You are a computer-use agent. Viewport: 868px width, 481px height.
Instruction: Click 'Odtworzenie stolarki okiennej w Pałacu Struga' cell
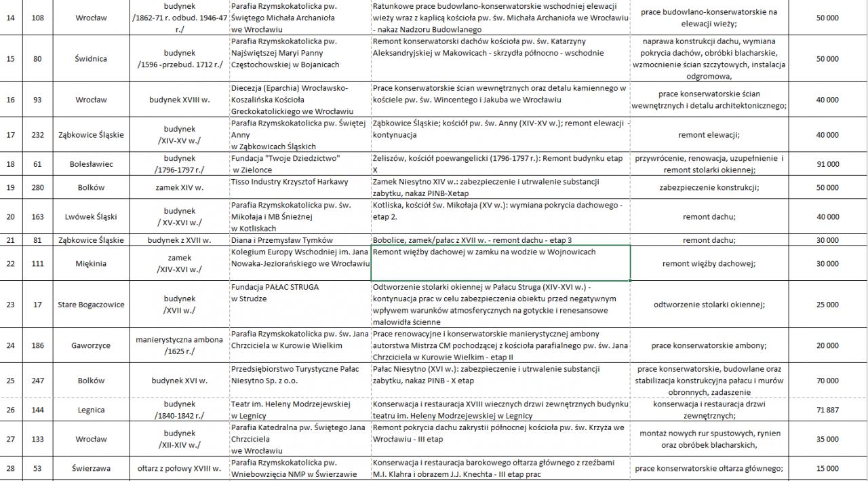(500, 304)
